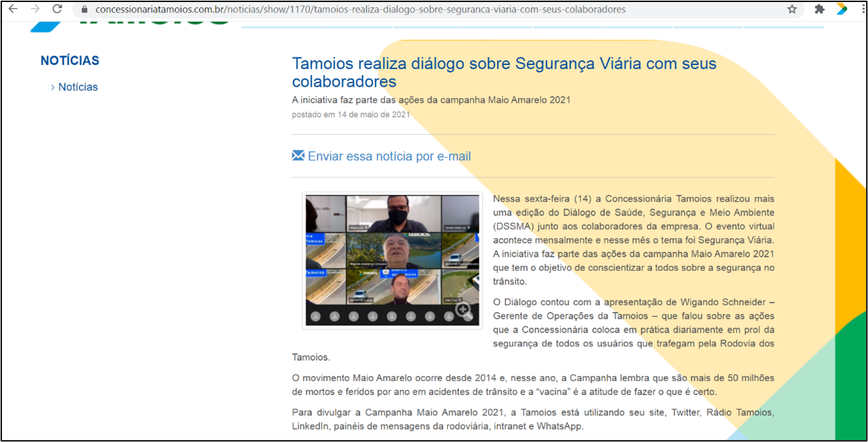This screenshot has height=442, width=868.
Task: View site info via padlock icon
Action: pos(85,9)
